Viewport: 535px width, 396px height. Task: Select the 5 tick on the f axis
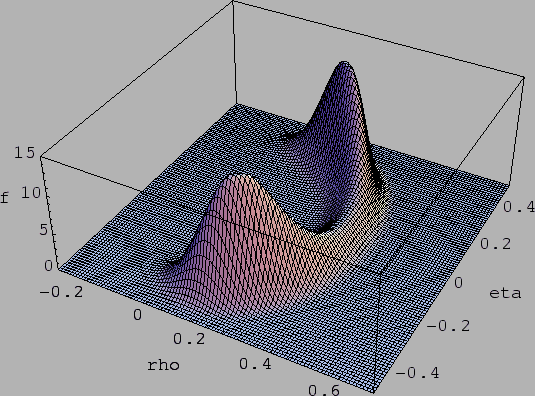43,230
